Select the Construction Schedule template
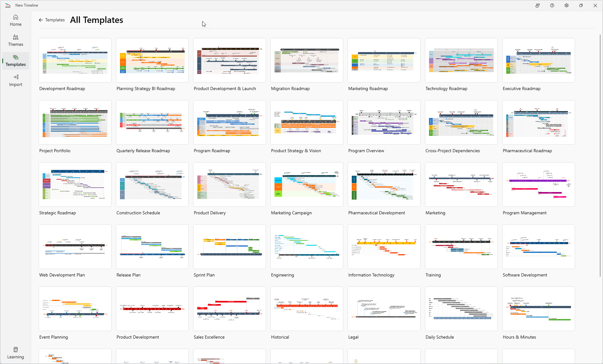 coord(152,185)
